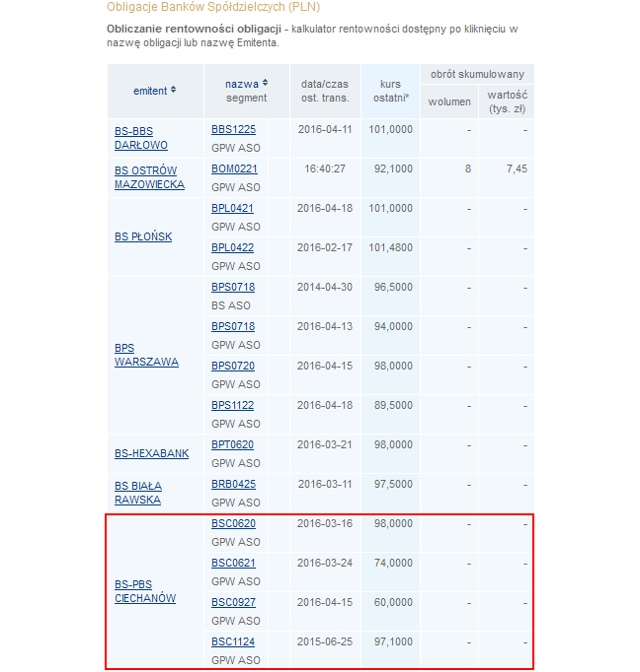Open bond BOM0221 details
Viewport: 640px width, 672px height.
coord(234,169)
